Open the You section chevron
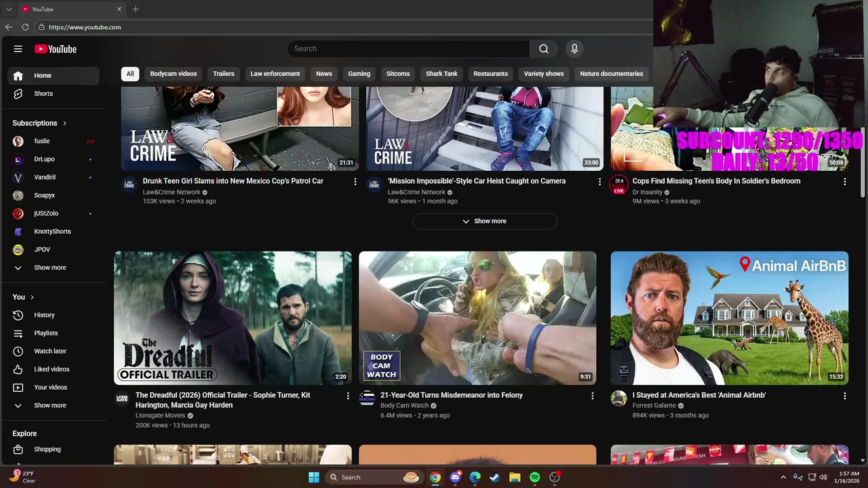The width and height of the screenshot is (868, 488). [32, 297]
